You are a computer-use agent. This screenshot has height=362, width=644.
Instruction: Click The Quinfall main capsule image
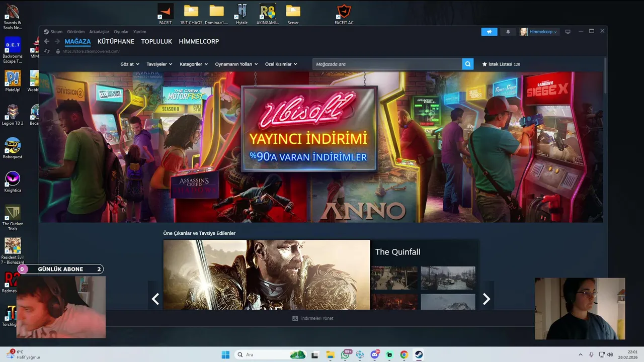click(x=267, y=275)
